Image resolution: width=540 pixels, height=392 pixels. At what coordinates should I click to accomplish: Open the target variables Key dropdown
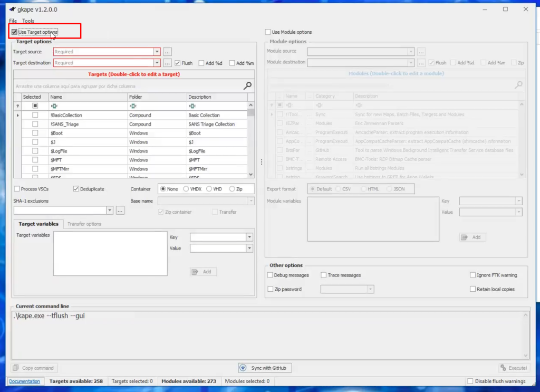[x=249, y=237]
